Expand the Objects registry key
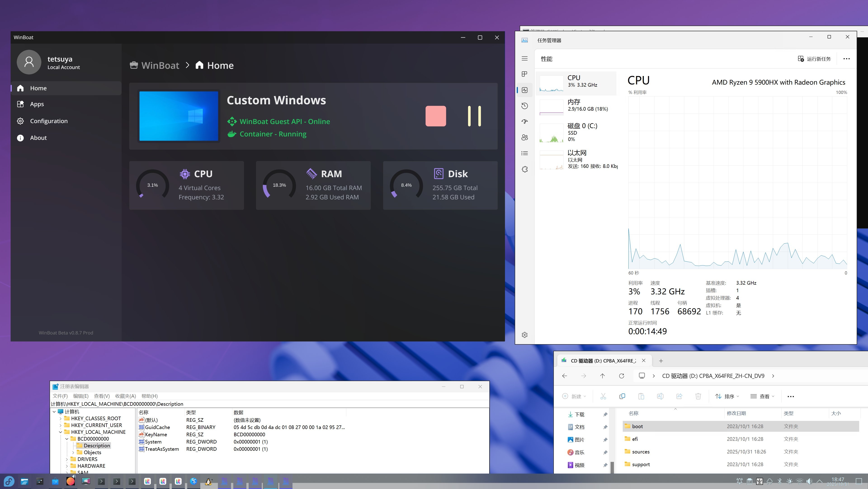868x489 pixels. (73, 453)
